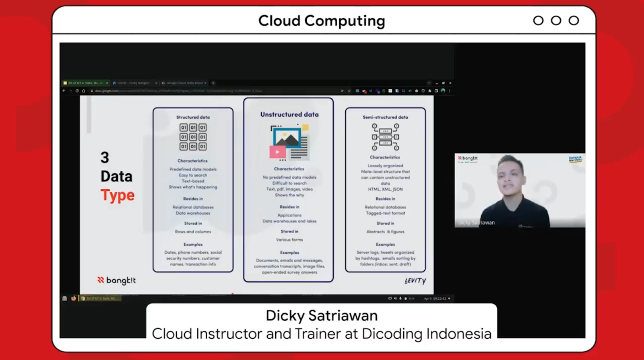Switch to the "DS of ILT 4: Data, ML" tab
The height and width of the screenshot is (360, 644).
[x=85, y=83]
